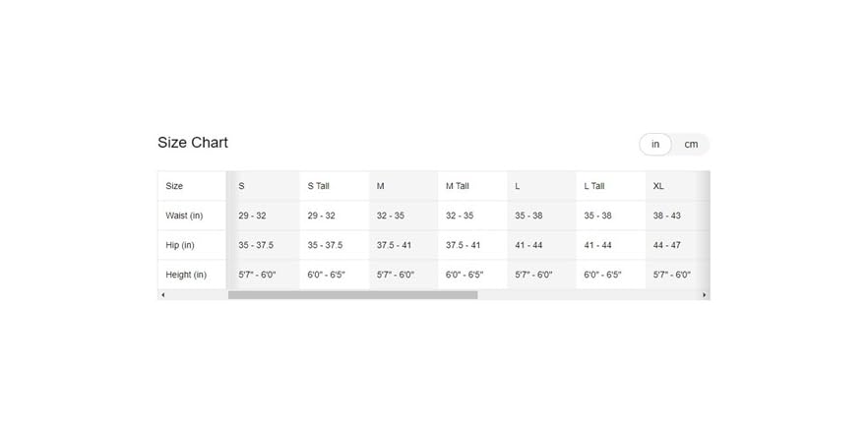Image resolution: width=868 pixels, height=434 pixels.
Task: Click the left scroll arrow of the table
Action: click(x=162, y=295)
